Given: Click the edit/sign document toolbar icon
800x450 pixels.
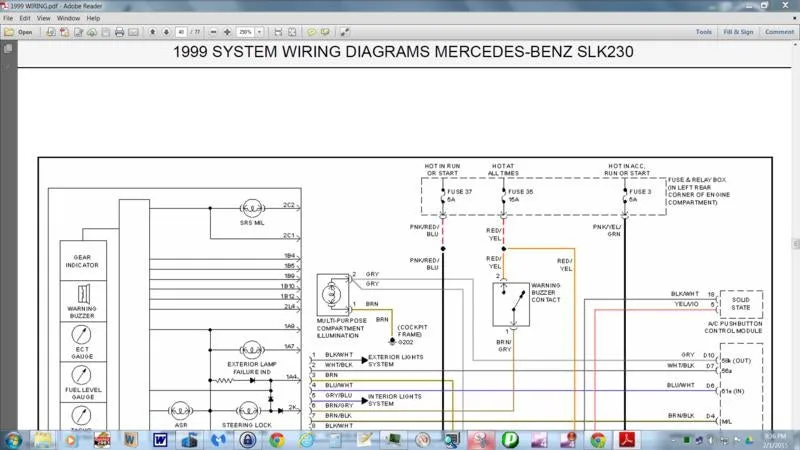Looking at the screenshot, I should coord(78,32).
